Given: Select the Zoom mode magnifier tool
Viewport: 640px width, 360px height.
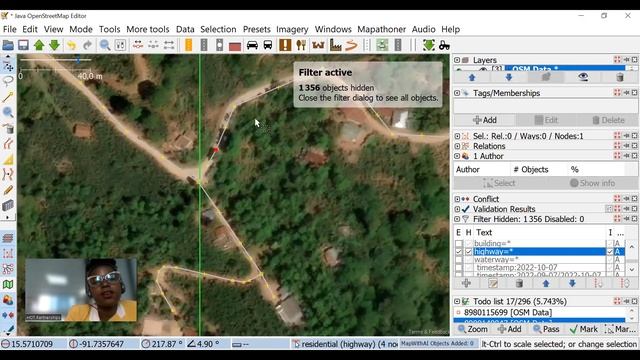Looking at the screenshot, I should (x=8, y=112).
